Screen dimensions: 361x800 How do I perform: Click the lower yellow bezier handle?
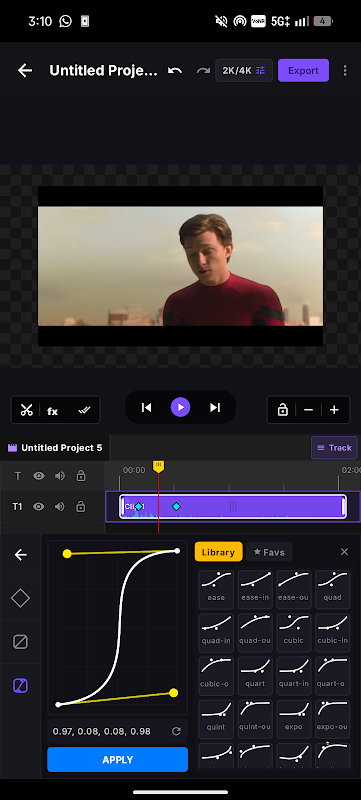pyautogui.click(x=173, y=693)
